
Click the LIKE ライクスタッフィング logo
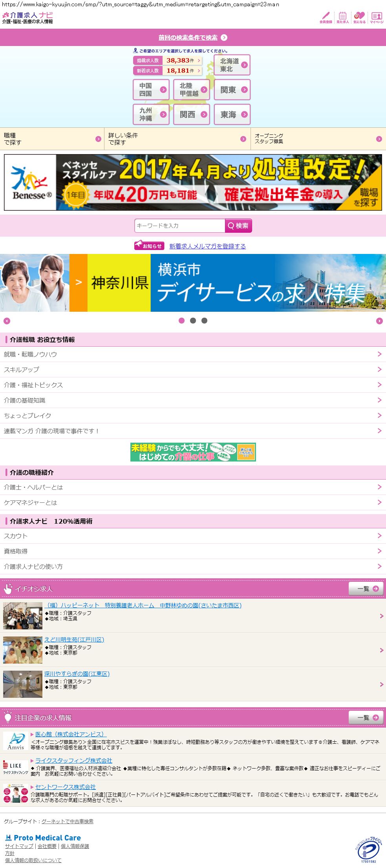click(16, 767)
